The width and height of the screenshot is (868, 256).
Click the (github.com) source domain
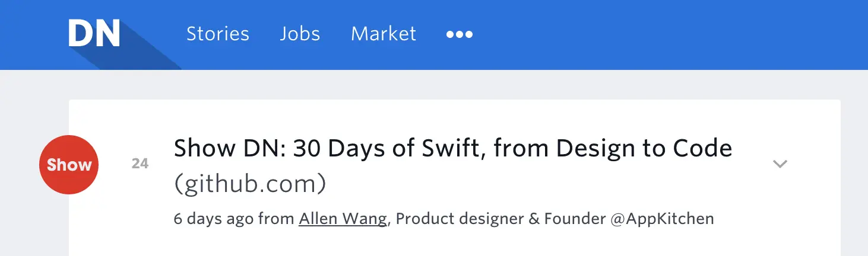click(x=250, y=184)
